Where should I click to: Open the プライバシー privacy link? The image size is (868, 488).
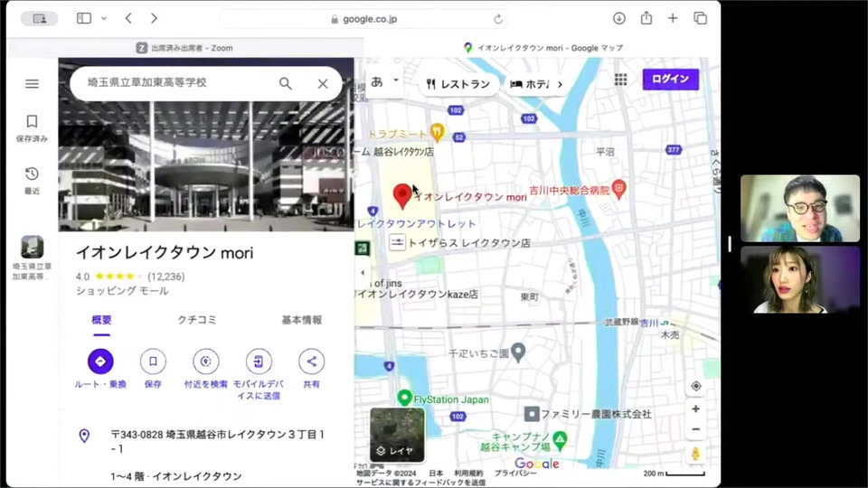click(x=514, y=474)
